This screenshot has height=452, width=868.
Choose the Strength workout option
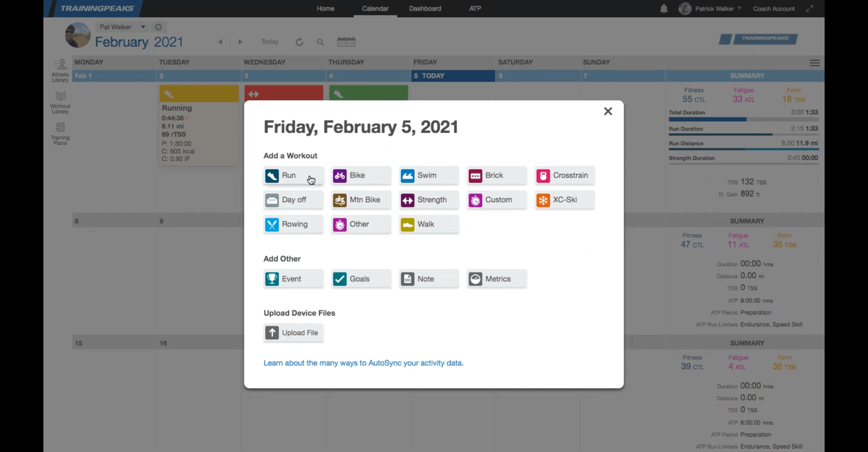click(x=429, y=200)
